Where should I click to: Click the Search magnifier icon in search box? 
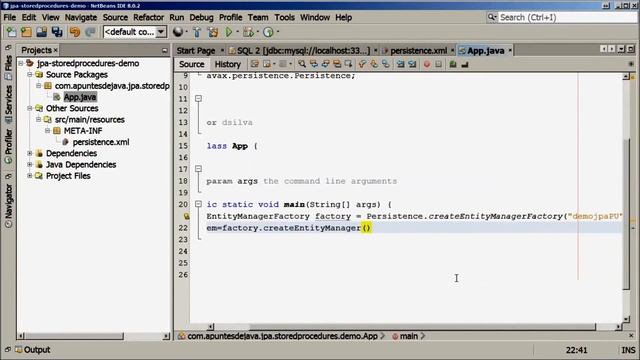coord(492,17)
